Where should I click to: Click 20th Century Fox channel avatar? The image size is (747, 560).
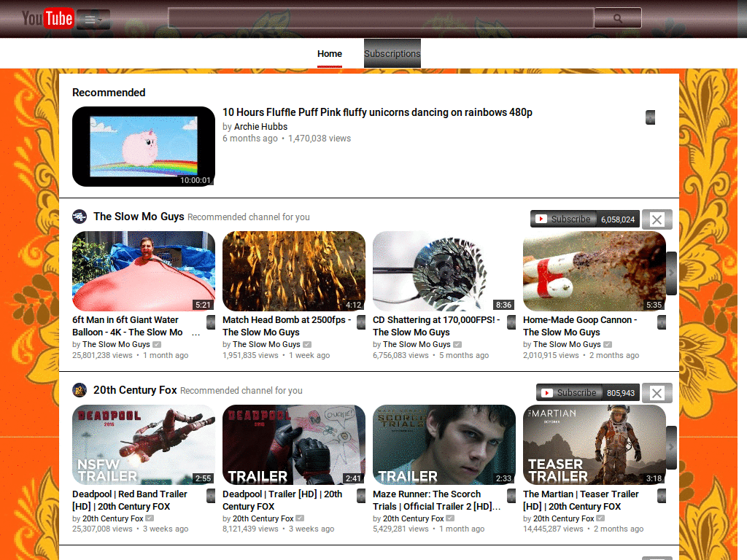pos(80,391)
